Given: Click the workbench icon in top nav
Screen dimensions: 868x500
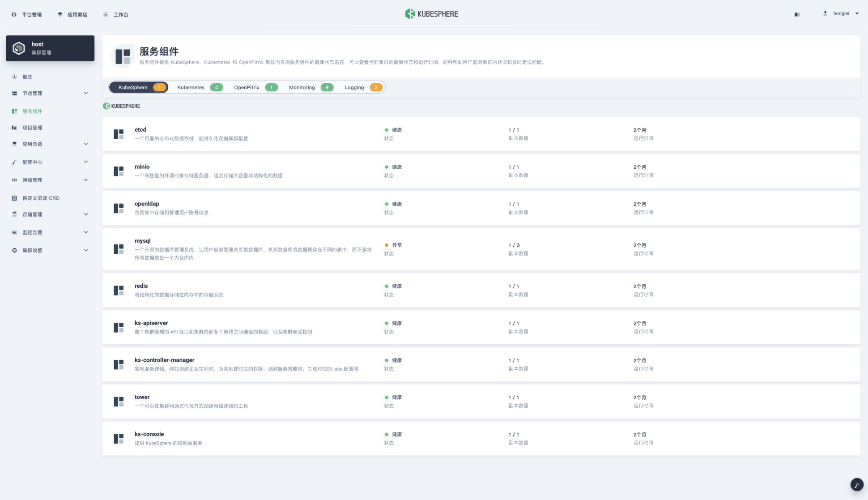Looking at the screenshot, I should tap(106, 13).
